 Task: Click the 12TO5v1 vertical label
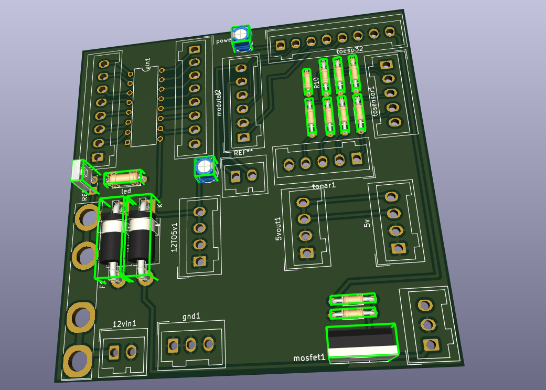pyautogui.click(x=174, y=237)
